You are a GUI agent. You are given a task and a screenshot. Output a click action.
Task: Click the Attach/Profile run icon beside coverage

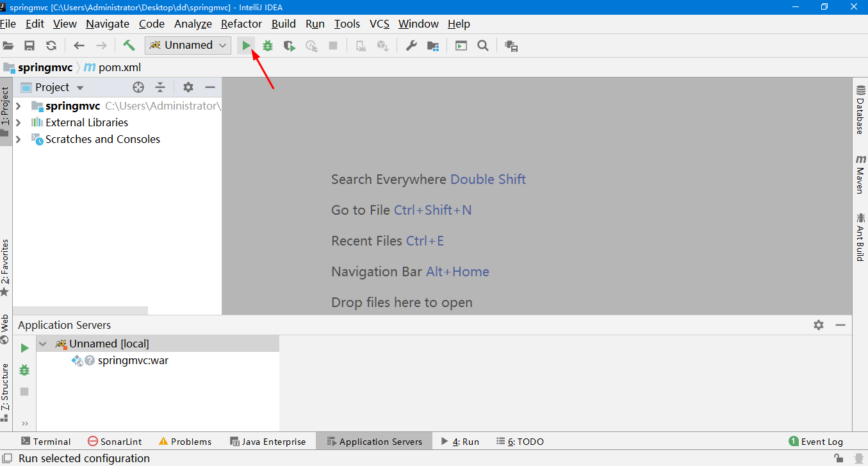click(312, 46)
